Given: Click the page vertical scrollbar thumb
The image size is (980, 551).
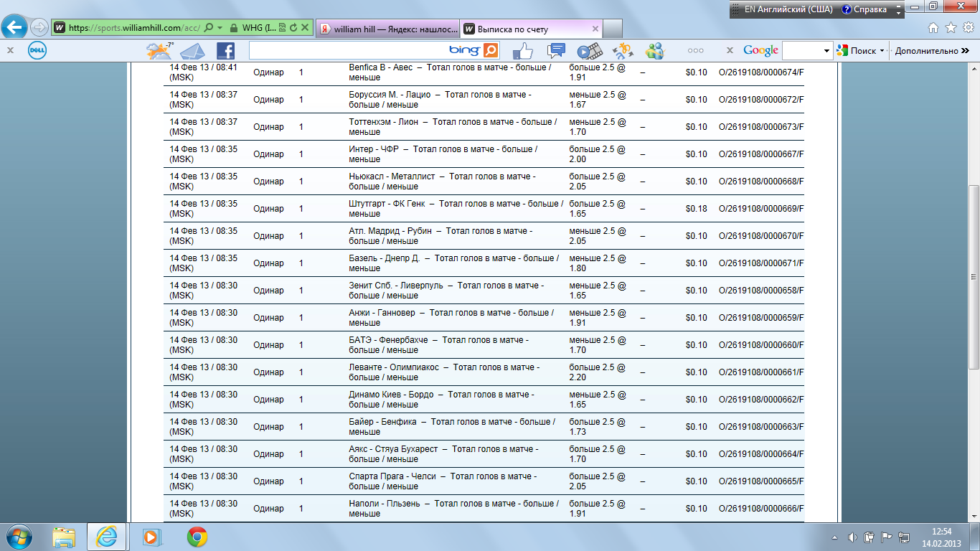Looking at the screenshot, I should point(974,276).
